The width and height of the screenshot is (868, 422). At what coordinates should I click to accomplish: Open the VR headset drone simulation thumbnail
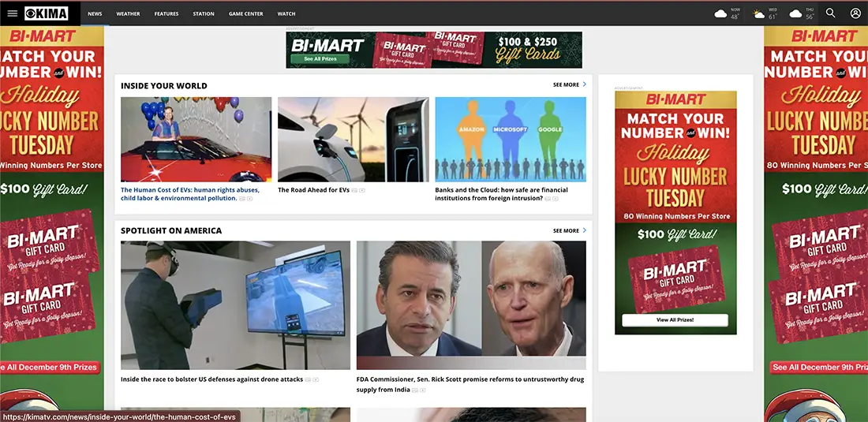click(x=235, y=305)
